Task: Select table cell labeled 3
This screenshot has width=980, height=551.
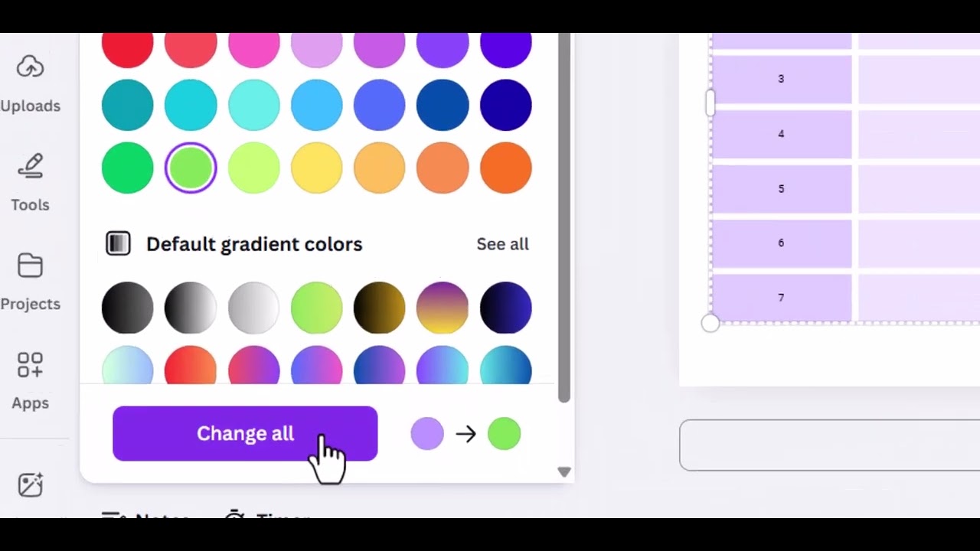Action: 782,79
